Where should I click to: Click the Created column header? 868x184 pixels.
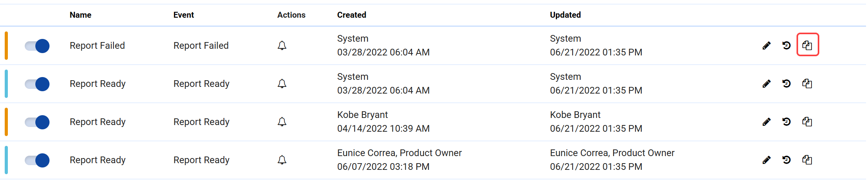[x=352, y=15]
